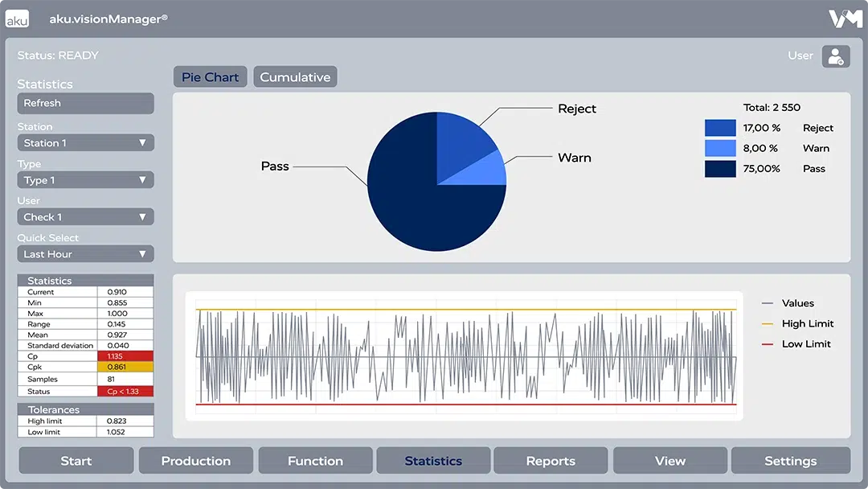868x489 pixels.
Task: Open the Check 1 user dropdown
Action: coord(85,217)
